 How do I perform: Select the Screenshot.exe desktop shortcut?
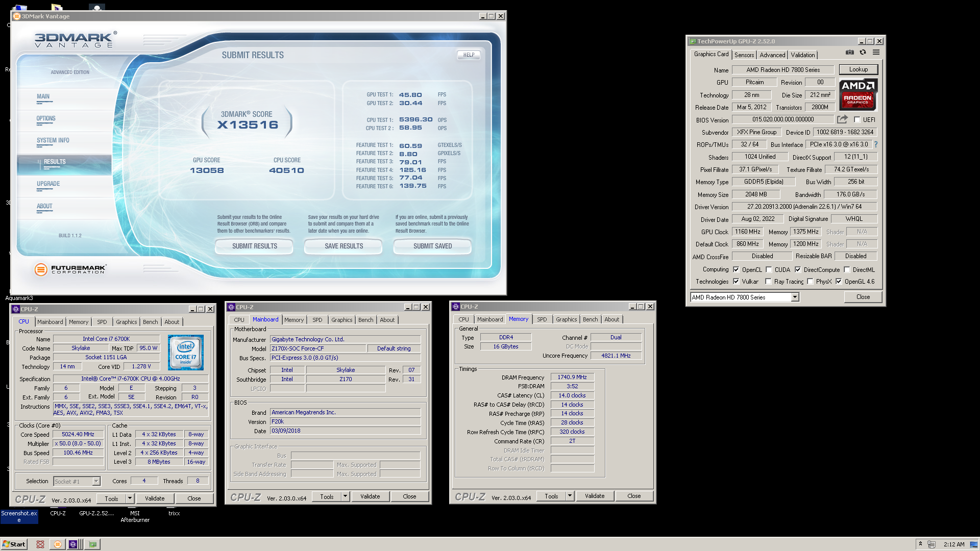click(19, 517)
